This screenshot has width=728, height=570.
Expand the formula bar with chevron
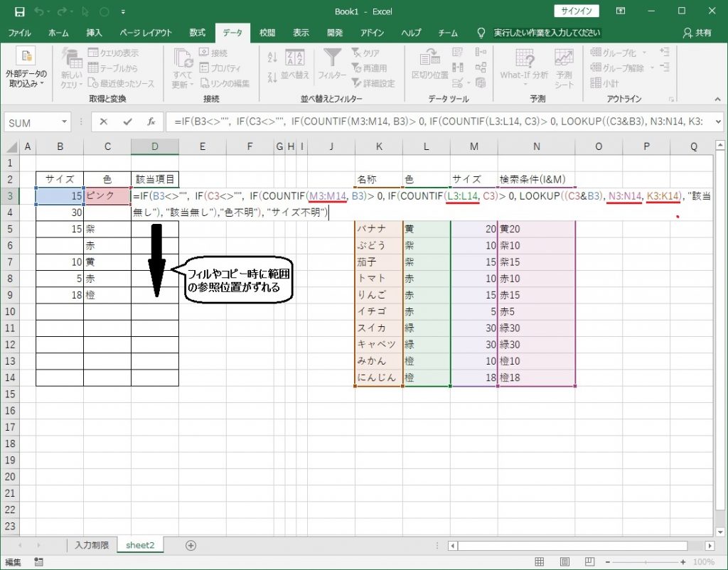(718, 122)
